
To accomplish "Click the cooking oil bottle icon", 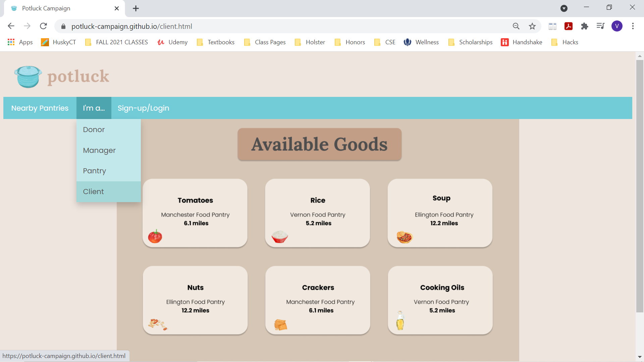I will coord(400,321).
